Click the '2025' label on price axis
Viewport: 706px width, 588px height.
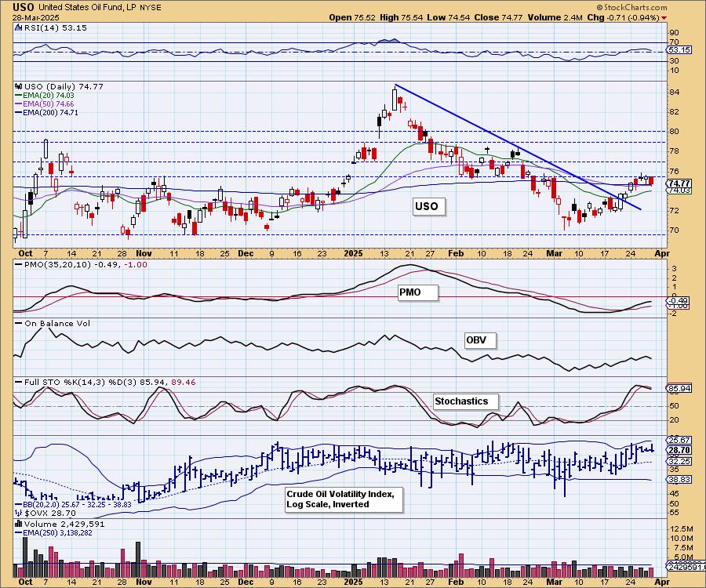coord(354,253)
